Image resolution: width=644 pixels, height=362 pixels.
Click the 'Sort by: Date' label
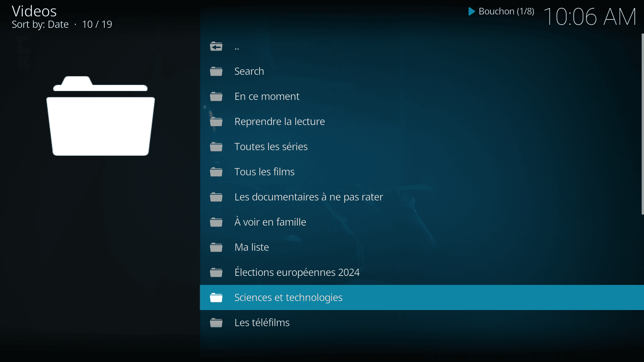(40, 24)
